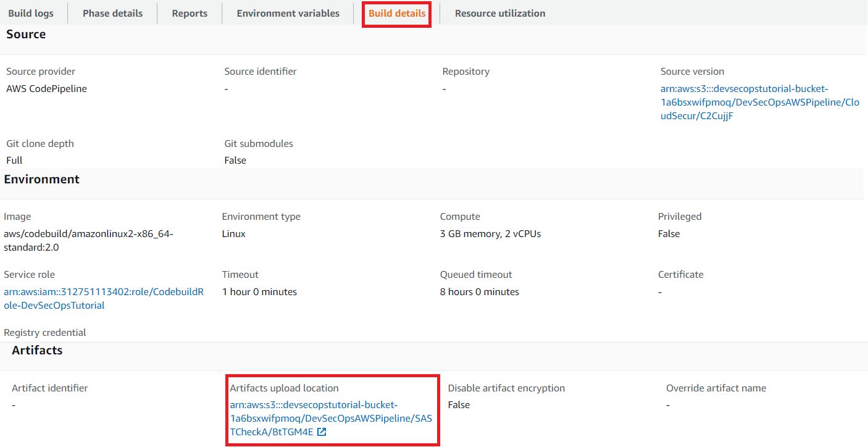View the Resource utilization tab
868x447 pixels.
tap(500, 13)
